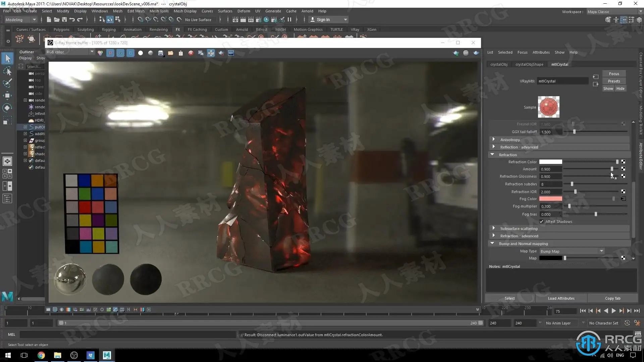Toggle the Affect Shadows checkbox

pos(542,222)
